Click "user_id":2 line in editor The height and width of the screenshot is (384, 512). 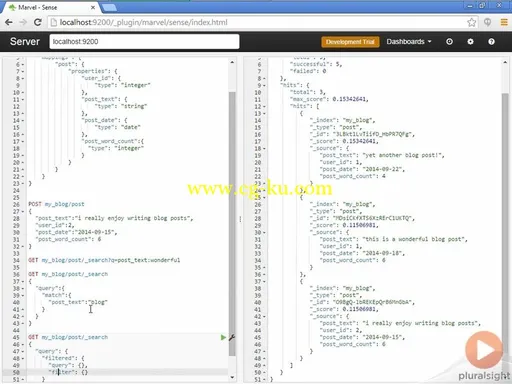tap(55, 225)
